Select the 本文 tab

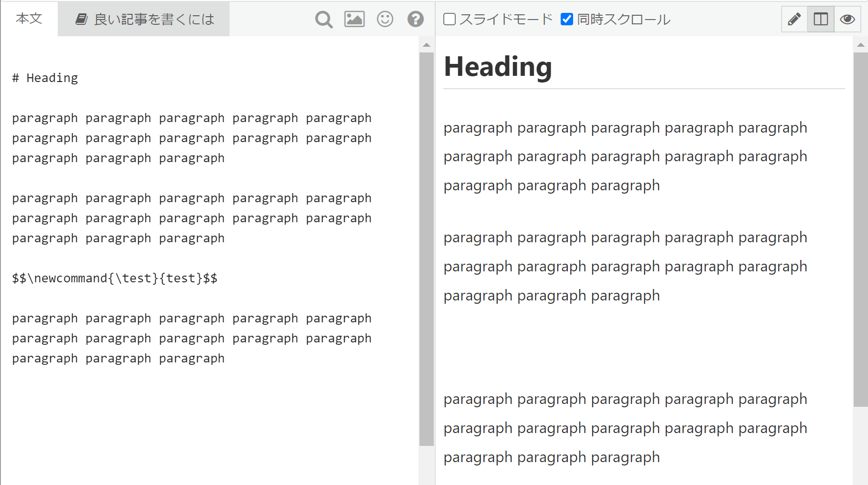point(29,19)
